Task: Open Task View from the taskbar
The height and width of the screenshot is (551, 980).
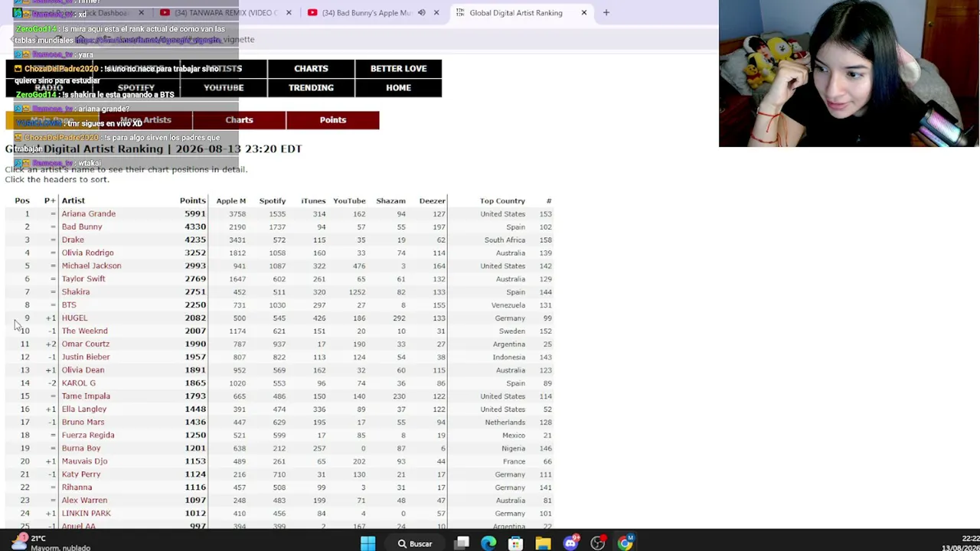Action: [x=462, y=543]
